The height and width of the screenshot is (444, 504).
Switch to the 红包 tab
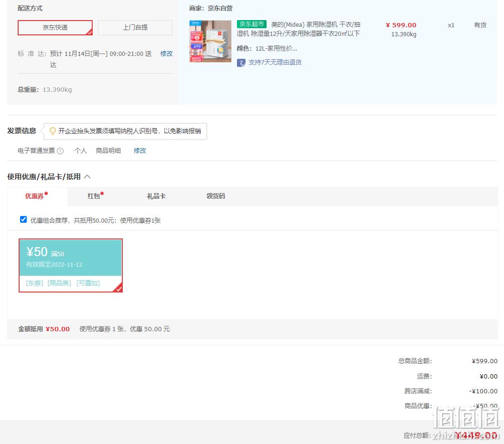tap(94, 196)
